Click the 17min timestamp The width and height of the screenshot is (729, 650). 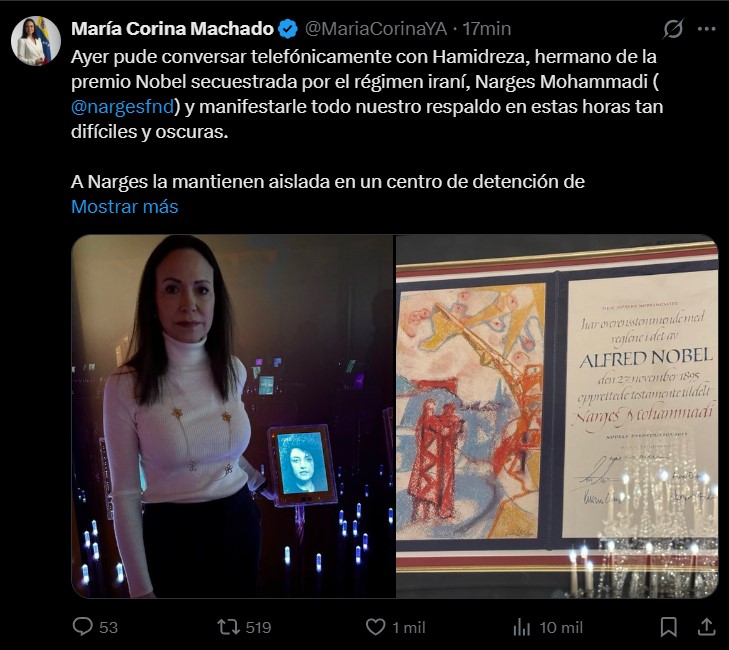pyautogui.click(x=487, y=29)
